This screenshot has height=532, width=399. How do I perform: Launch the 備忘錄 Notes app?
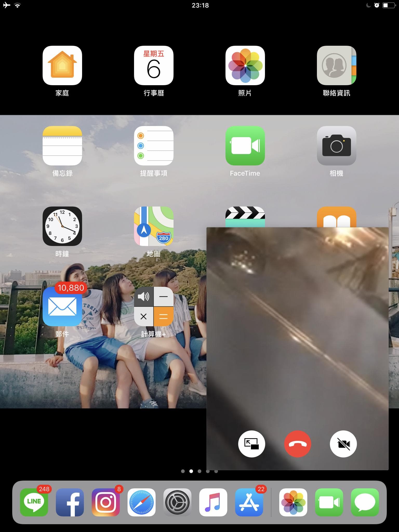point(62,146)
